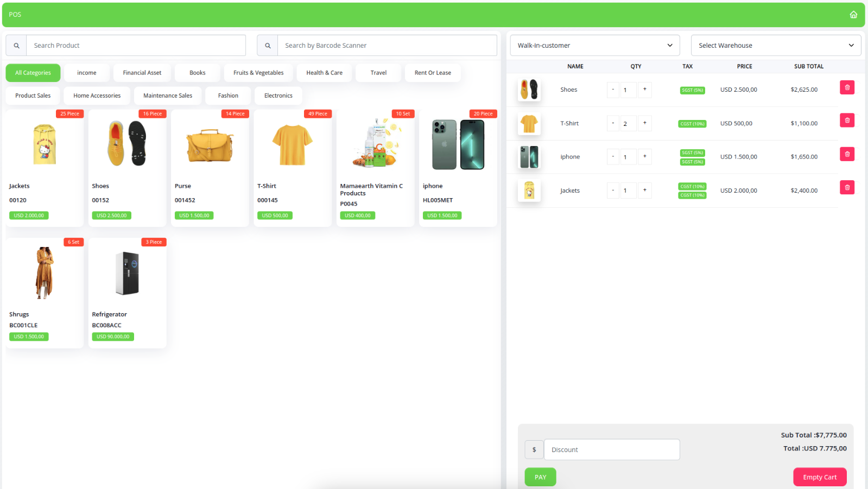The width and height of the screenshot is (868, 489).
Task: Click the Empty Cart button
Action: pos(820,477)
